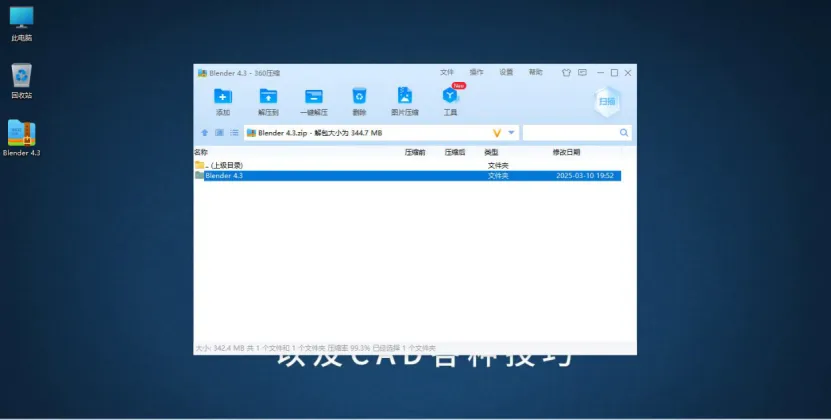Click the 2025-03-10 19:52 date cell
Screen dimensions: 831x420
[x=585, y=176]
